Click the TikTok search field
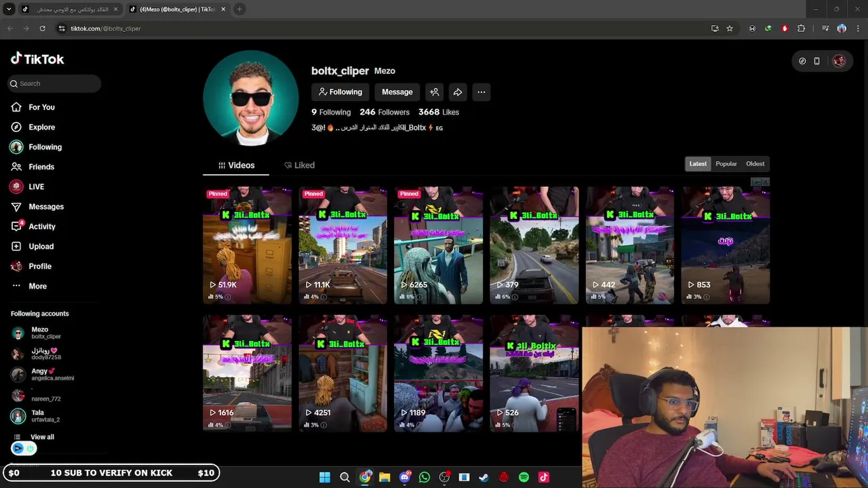 click(55, 83)
